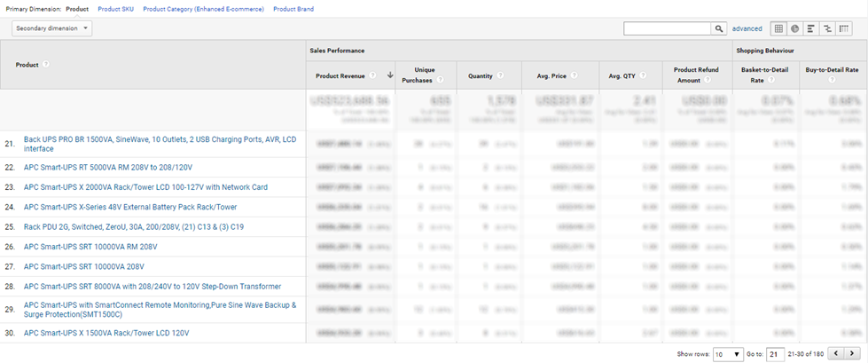Screen dimensions: 868x363
Task: Open APC Smart-UPS SRT 10000VA 208V product
Action: click(x=84, y=266)
